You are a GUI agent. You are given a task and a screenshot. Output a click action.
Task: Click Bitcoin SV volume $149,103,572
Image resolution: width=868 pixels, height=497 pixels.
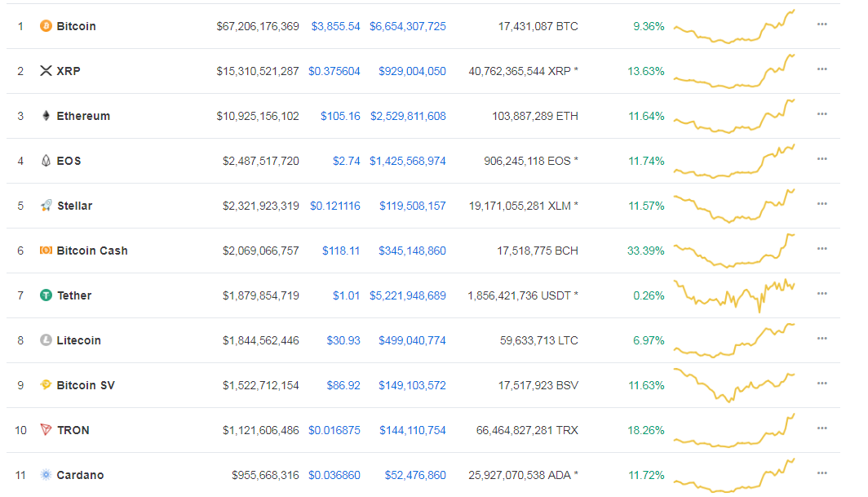click(413, 385)
